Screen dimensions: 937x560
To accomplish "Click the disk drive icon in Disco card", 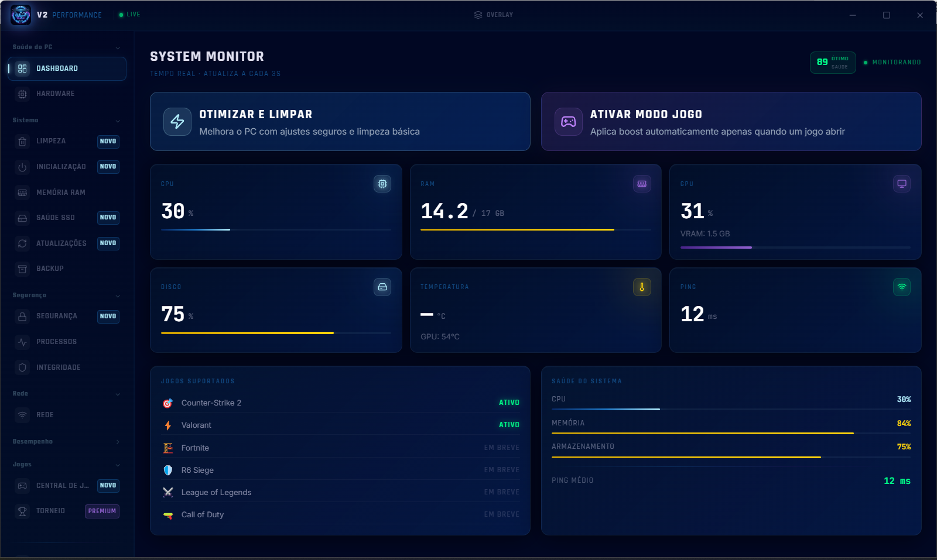I will (382, 287).
